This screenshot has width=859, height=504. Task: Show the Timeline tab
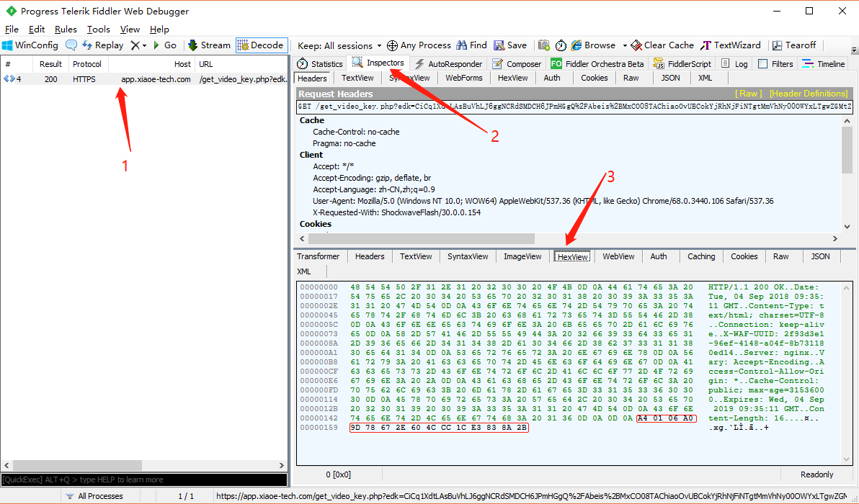tap(824, 64)
